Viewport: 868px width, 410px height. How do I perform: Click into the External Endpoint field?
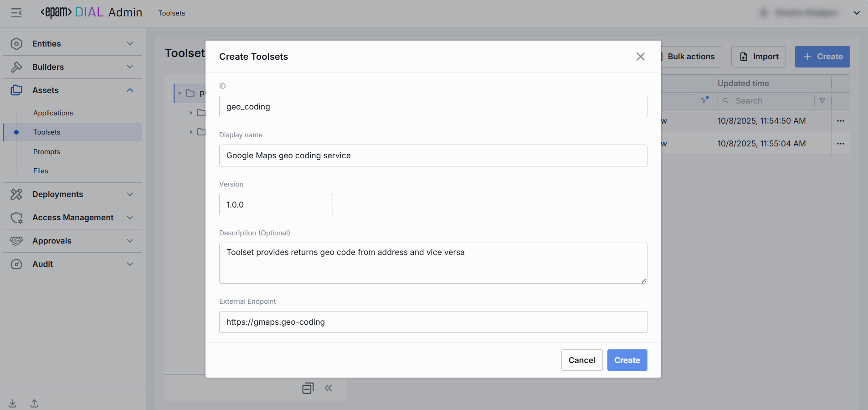pyautogui.click(x=433, y=322)
